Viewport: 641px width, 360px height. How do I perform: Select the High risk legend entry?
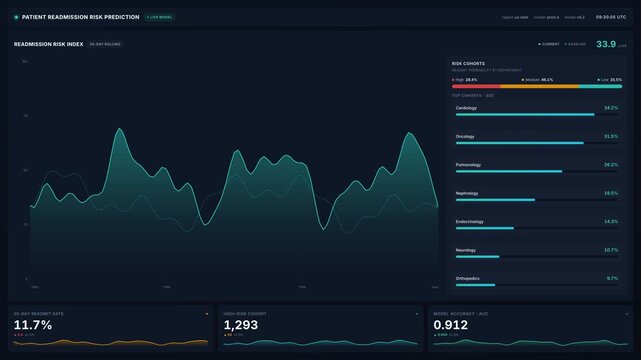pos(464,80)
